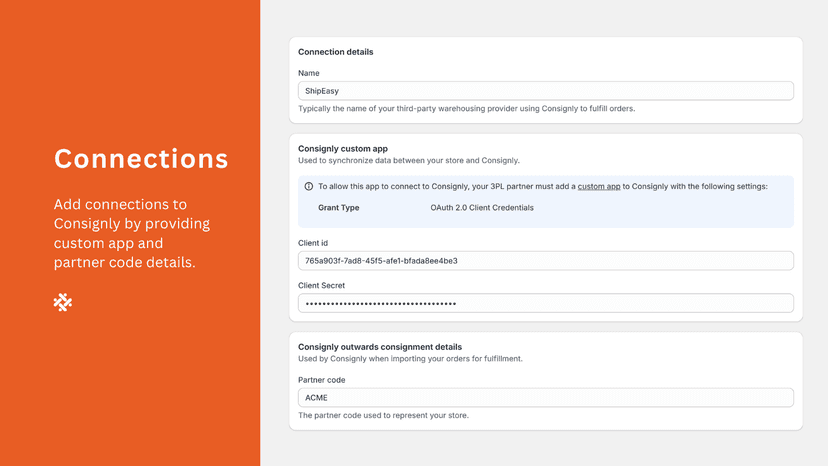The image size is (828, 466).
Task: Click the partner code helper description
Action: click(383, 415)
